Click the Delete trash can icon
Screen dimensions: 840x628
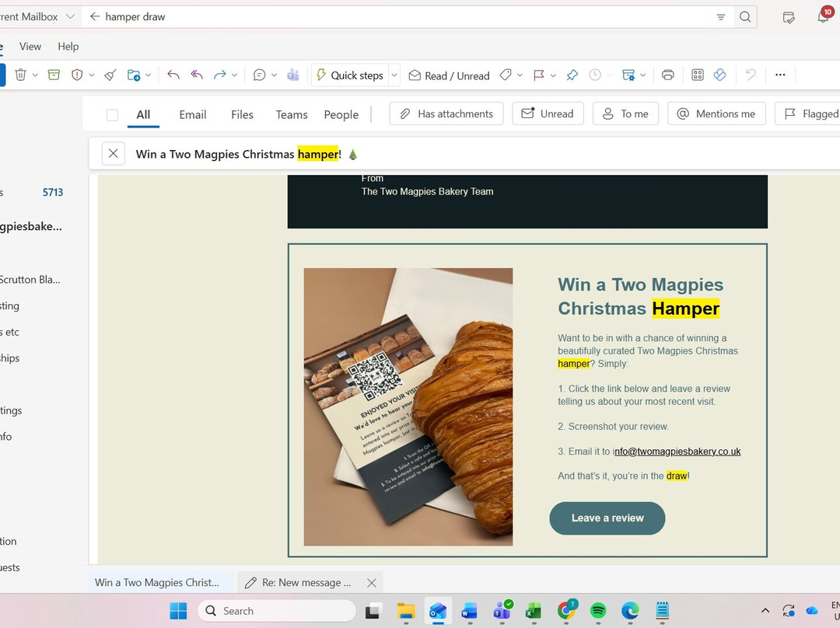click(x=21, y=75)
